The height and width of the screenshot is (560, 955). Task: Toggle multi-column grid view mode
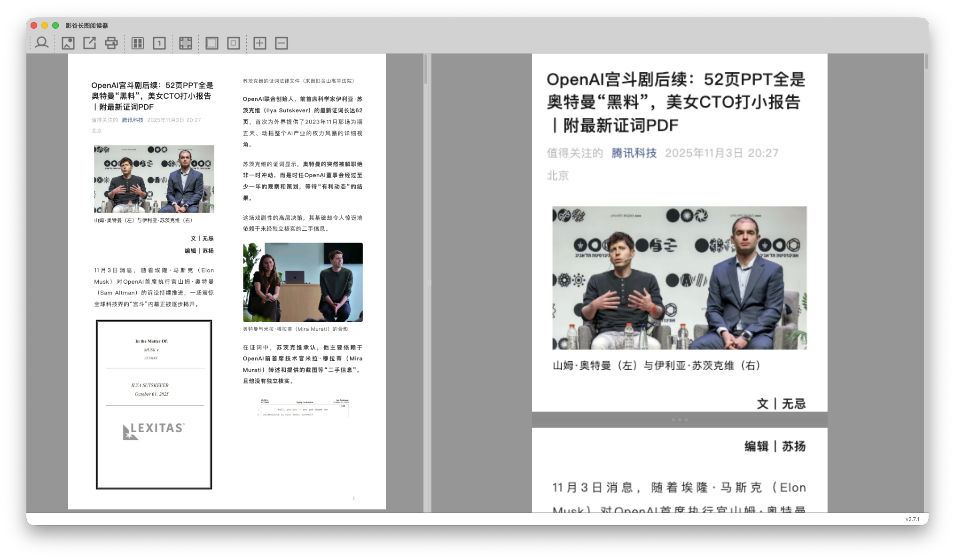138,43
